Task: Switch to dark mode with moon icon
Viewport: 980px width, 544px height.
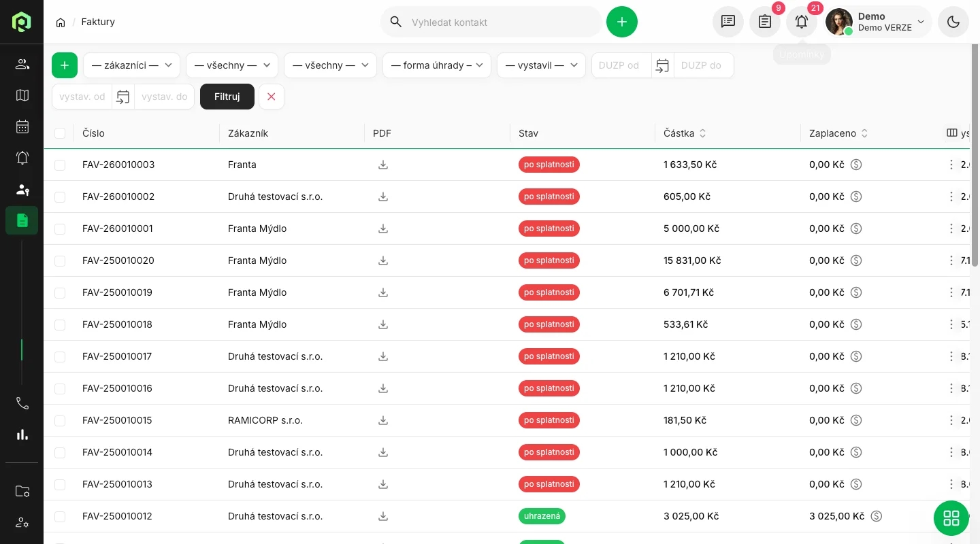Action: pos(953,22)
